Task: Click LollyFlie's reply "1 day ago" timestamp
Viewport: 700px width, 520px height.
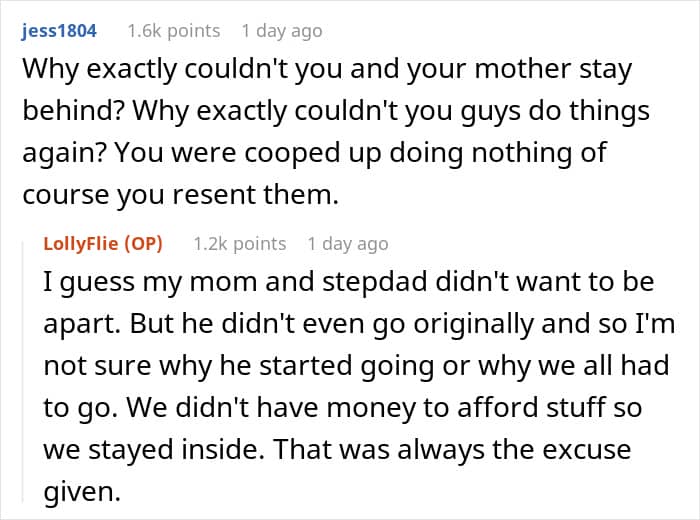Action: tap(348, 244)
